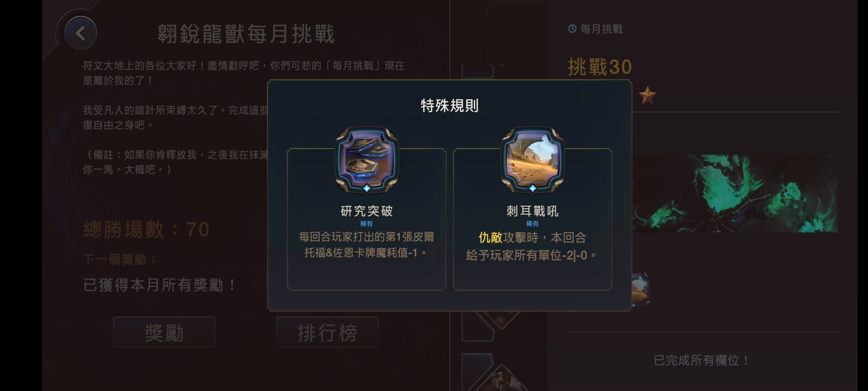Tap the partially hidden desert rule icon
Viewport: 868px width, 391px height.
click(641, 289)
